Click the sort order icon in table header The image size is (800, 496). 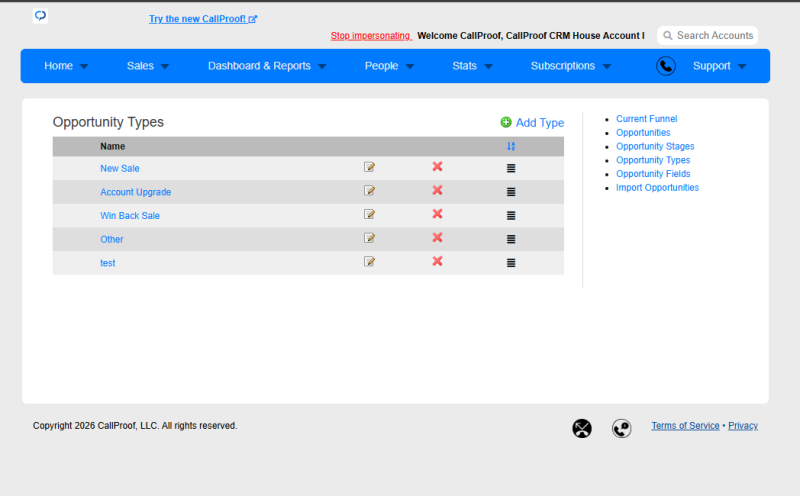tap(511, 146)
